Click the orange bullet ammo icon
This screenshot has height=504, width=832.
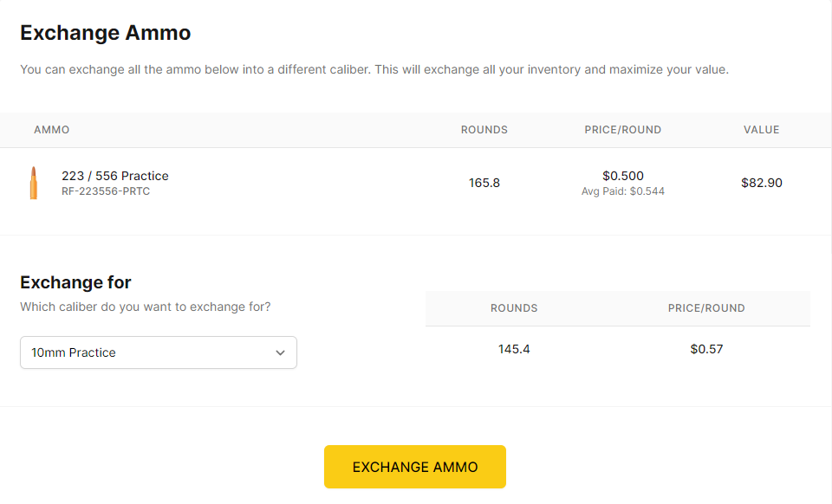pyautogui.click(x=34, y=183)
